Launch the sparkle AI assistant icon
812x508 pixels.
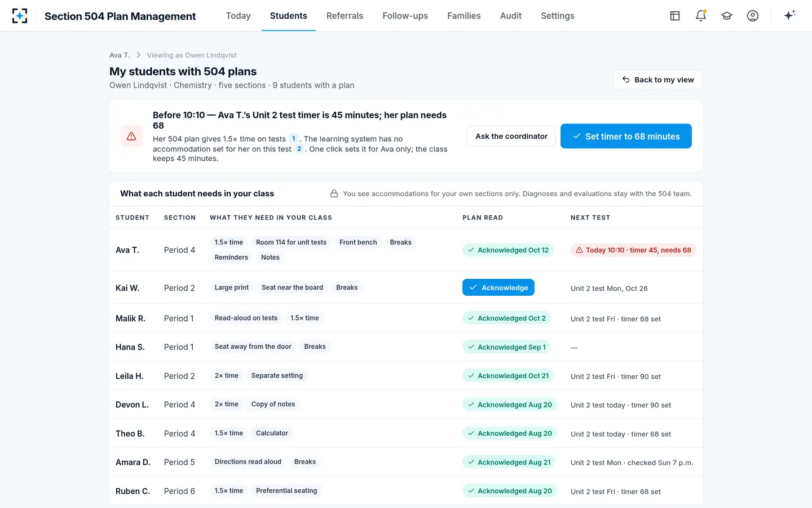click(789, 15)
